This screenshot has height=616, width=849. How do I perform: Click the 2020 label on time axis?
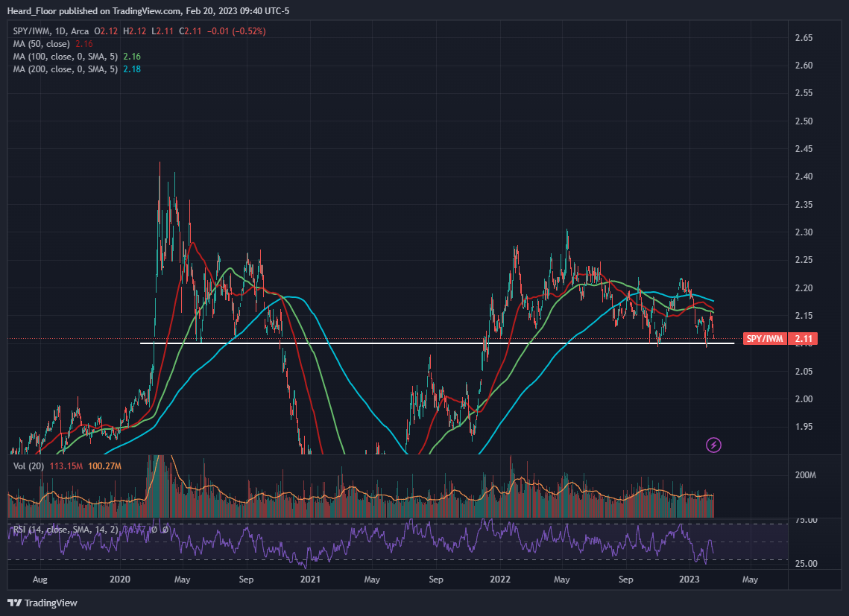[x=120, y=580]
